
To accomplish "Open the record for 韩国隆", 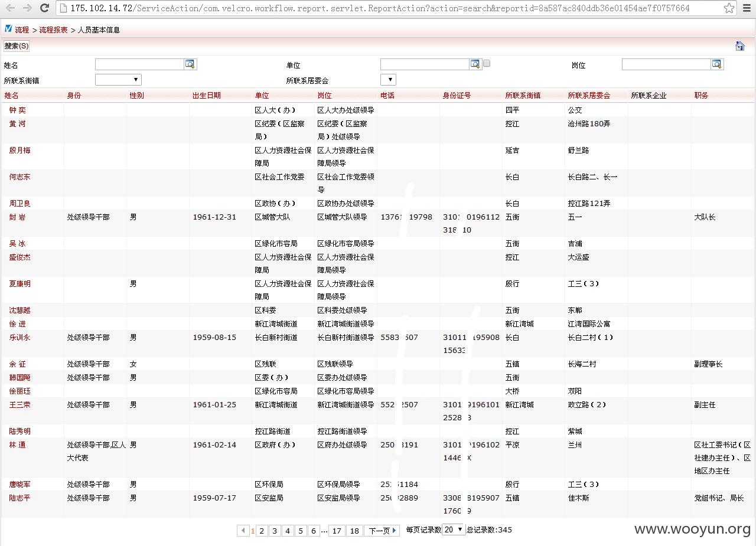I will coord(19,378).
